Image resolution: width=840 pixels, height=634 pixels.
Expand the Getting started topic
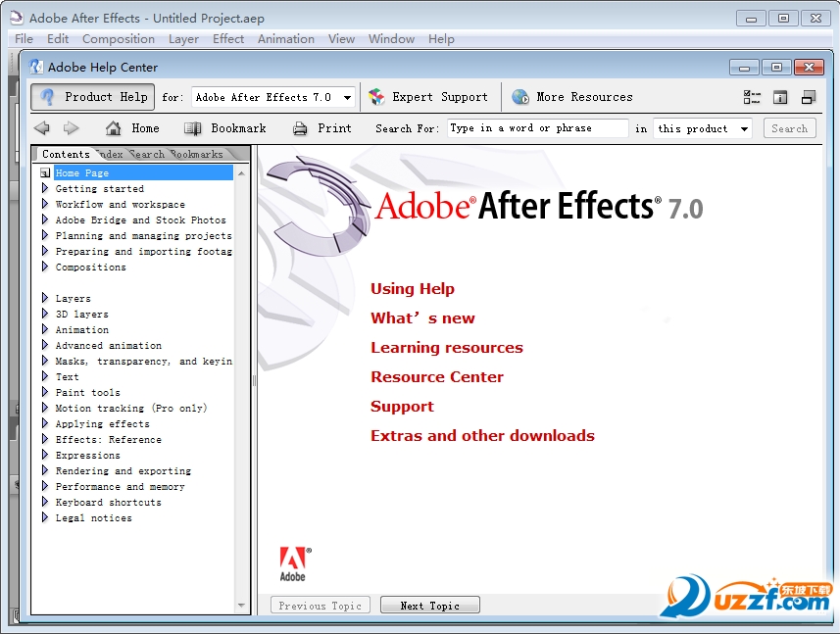tap(45, 188)
